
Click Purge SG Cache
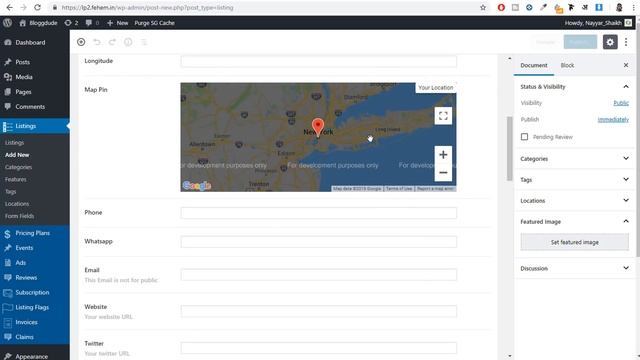click(154, 23)
